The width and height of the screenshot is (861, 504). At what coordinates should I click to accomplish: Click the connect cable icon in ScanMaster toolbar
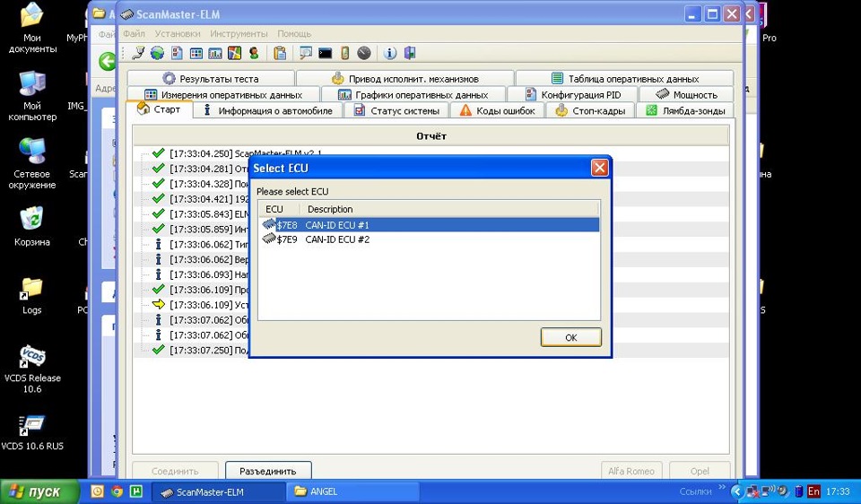[138, 53]
